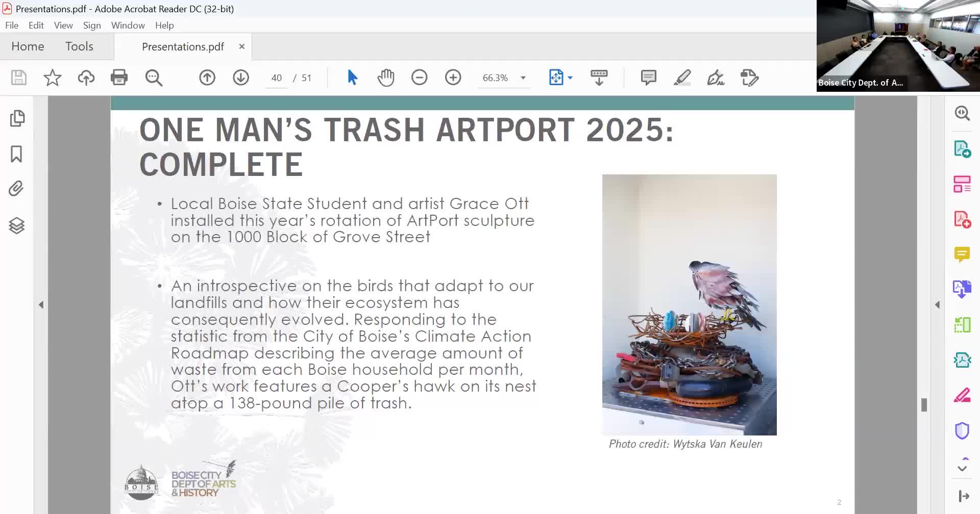Viewport: 980px width, 514px height.
Task: Click the current page number field
Action: (277, 78)
